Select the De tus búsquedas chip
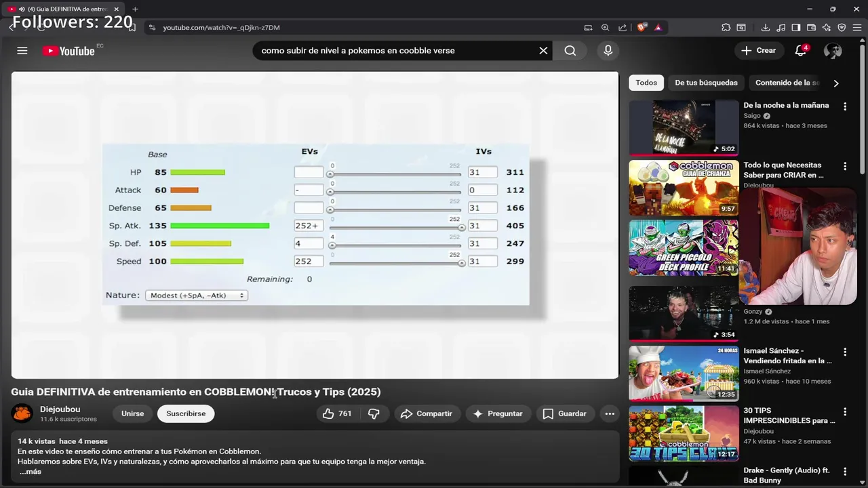 tap(706, 83)
